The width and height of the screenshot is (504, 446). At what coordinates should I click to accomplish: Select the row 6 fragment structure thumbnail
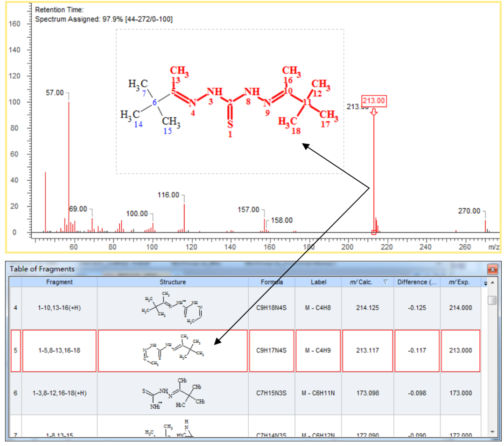[x=173, y=393]
